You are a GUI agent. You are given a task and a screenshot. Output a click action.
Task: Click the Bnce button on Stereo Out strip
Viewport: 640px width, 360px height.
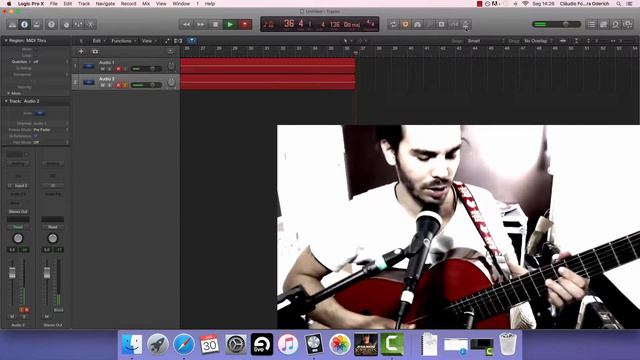point(58,310)
